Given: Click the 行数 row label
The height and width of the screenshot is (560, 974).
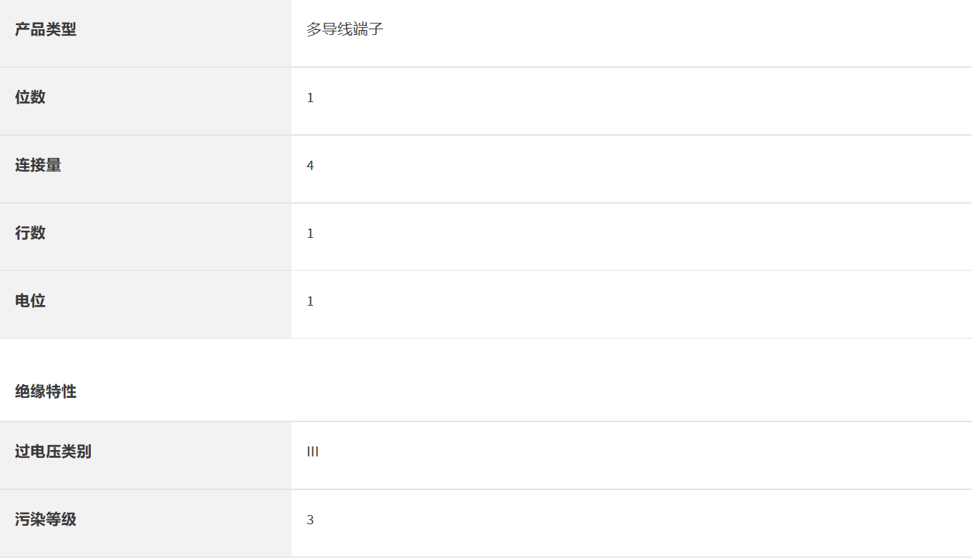Looking at the screenshot, I should [x=30, y=233].
